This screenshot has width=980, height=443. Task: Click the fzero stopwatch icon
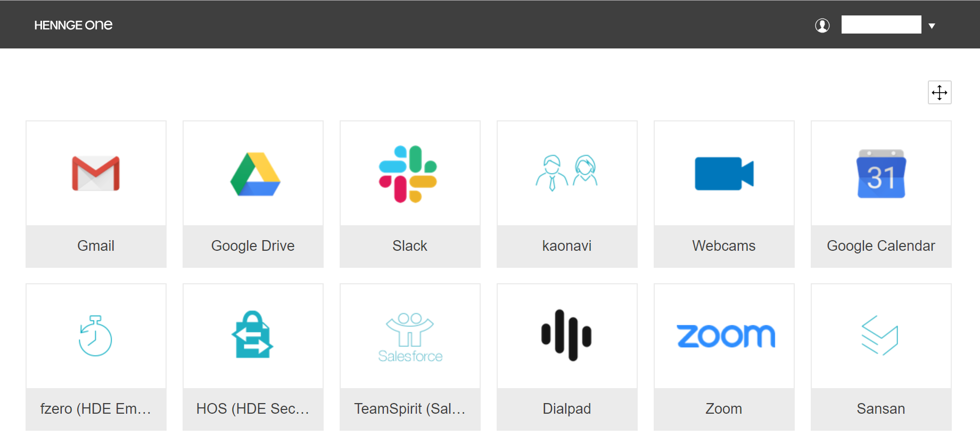pos(95,336)
